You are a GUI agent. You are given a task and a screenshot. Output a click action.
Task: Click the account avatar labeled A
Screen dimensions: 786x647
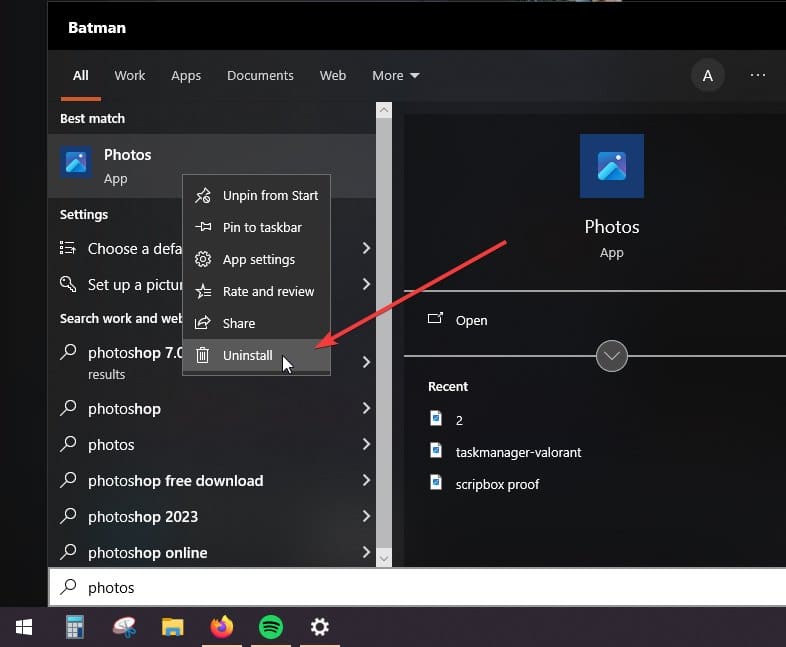tap(707, 76)
